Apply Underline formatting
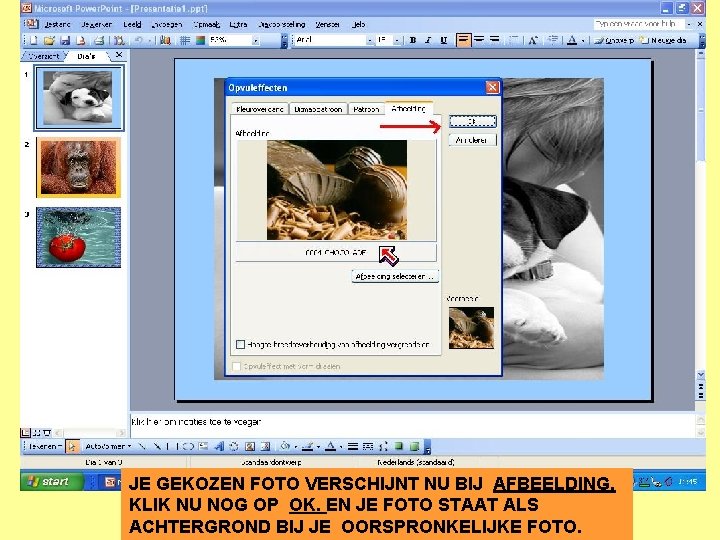720x540 pixels. pos(443,40)
